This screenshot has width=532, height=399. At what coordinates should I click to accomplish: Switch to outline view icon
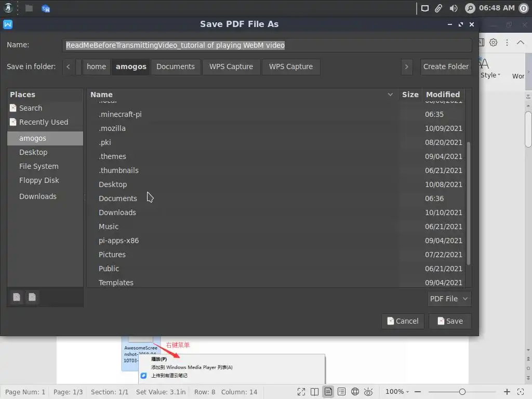tap(342, 392)
